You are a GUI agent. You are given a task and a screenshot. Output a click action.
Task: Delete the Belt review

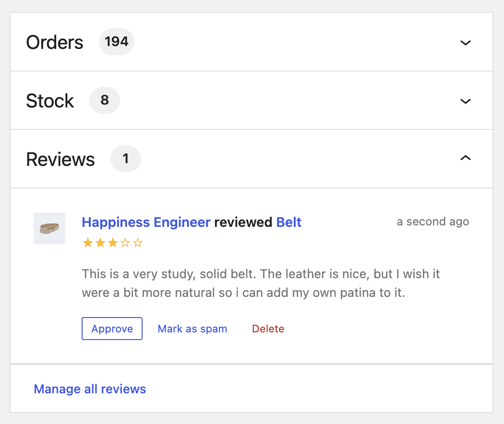tap(268, 329)
